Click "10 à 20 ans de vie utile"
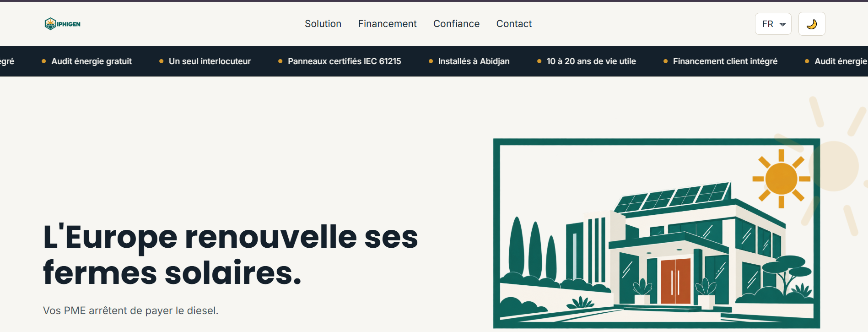The image size is (868, 332). tap(591, 61)
